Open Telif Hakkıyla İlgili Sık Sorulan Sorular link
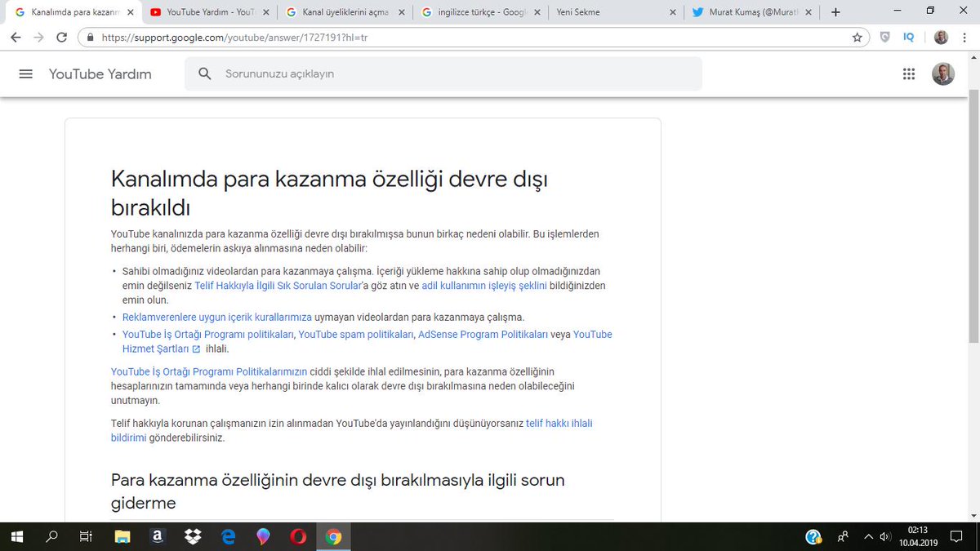Viewport: 980px width, 551px height. (x=278, y=286)
